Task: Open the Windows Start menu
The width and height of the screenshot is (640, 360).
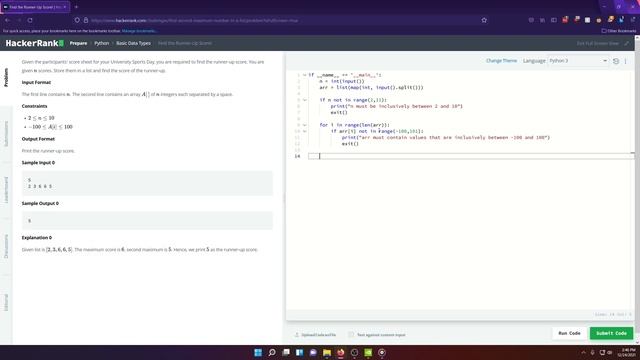Action: (x=258, y=352)
